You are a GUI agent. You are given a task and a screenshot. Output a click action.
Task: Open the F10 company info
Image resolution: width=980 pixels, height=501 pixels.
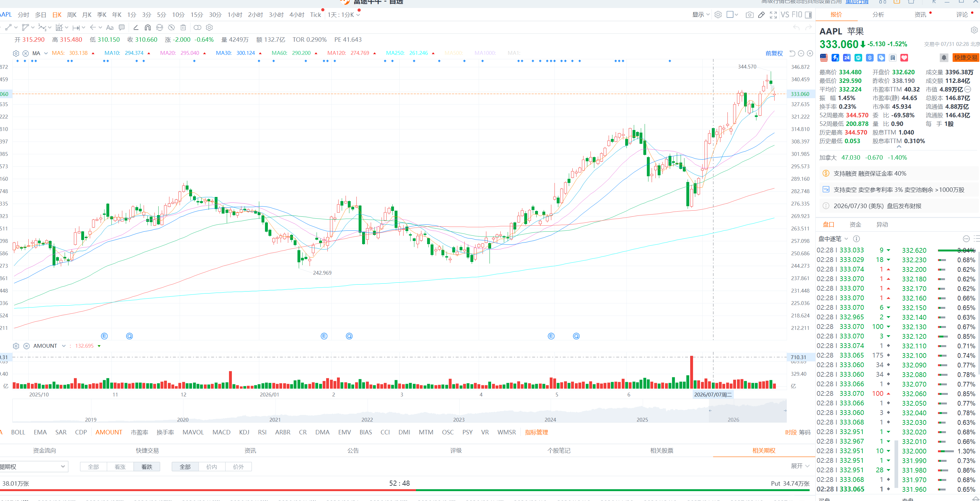797,15
